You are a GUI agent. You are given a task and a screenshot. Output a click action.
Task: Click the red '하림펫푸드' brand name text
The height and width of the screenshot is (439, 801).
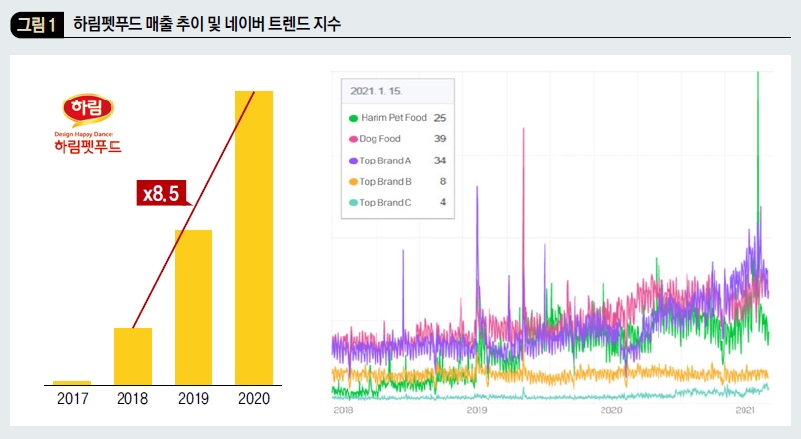pyautogui.click(x=88, y=147)
